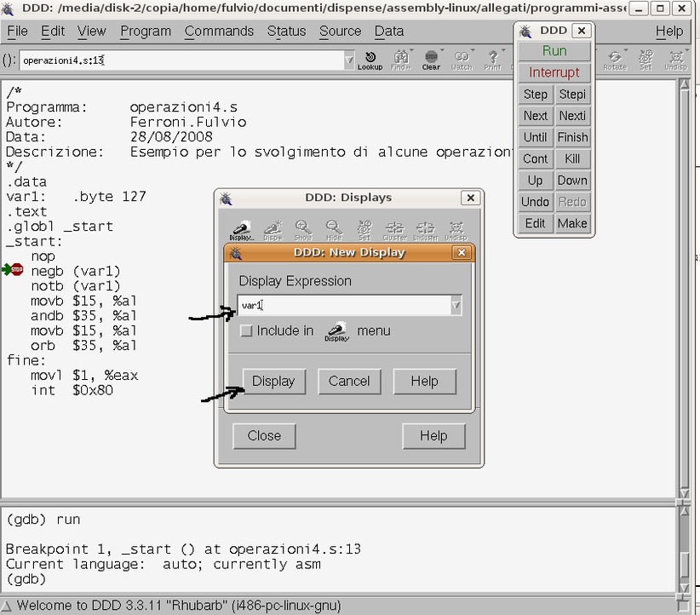The image size is (700, 615).
Task: Click the gdb console scrollbar thumb
Action: point(684,565)
